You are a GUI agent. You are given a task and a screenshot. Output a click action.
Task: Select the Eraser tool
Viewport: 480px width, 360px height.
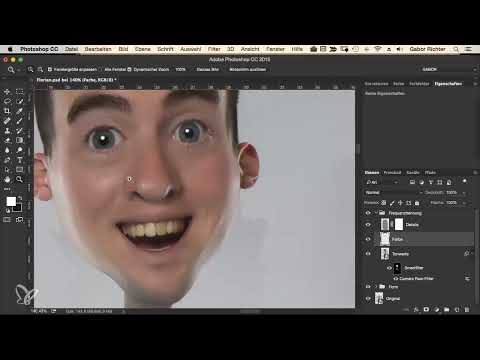(7, 140)
